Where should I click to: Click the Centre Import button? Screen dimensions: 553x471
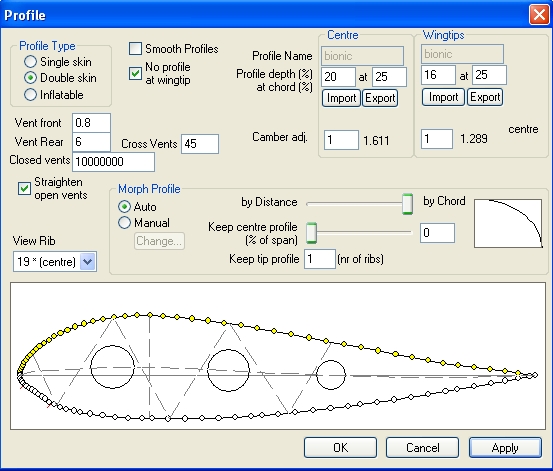[341, 98]
